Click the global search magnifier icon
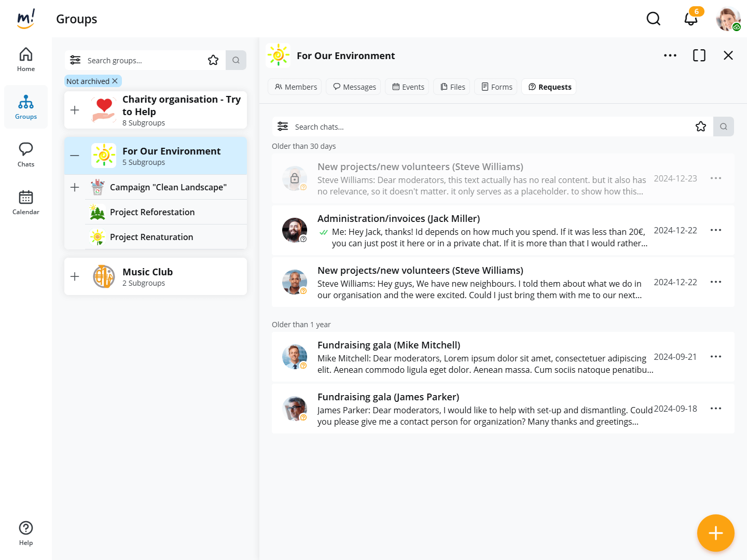Screen dimensions: 747x560 click(653, 19)
